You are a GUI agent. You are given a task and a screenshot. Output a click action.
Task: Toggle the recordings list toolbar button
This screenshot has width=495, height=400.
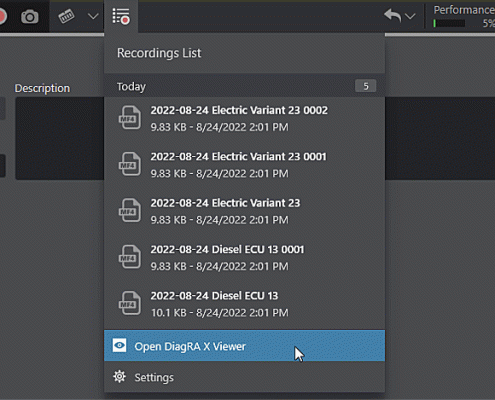(x=121, y=16)
